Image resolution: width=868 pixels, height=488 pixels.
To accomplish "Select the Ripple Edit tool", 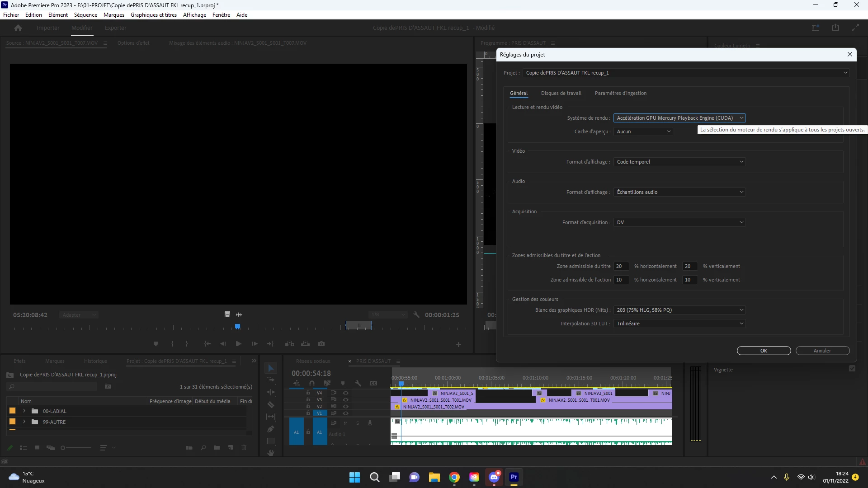I will (x=271, y=392).
